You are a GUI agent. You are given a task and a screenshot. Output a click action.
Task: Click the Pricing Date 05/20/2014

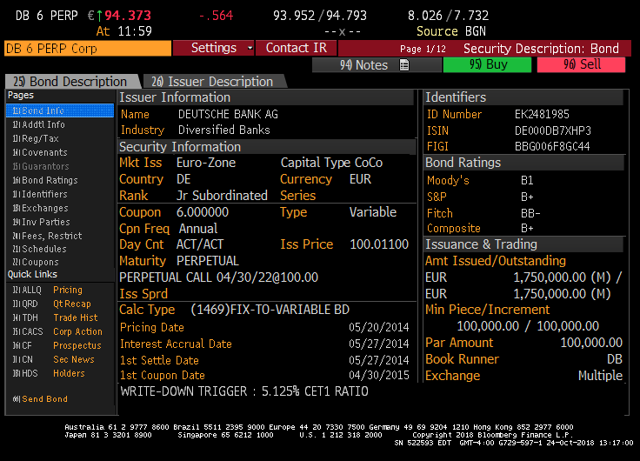pyautogui.click(x=379, y=327)
